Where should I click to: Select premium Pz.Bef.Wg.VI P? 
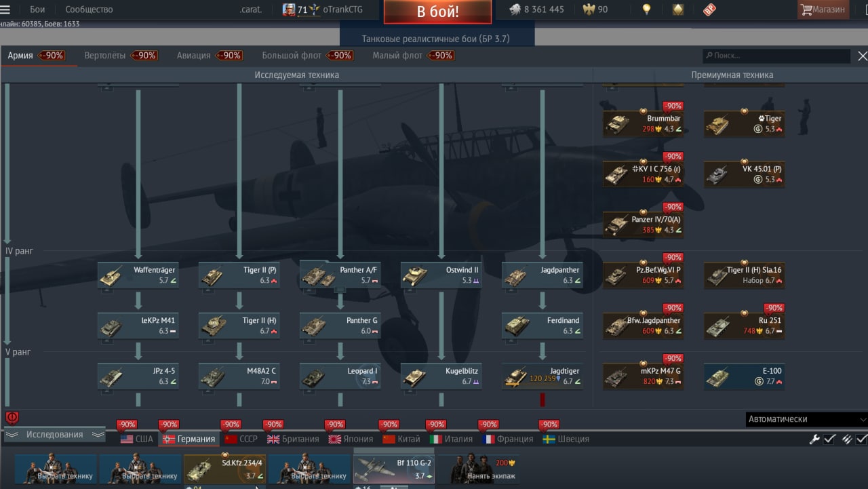click(x=644, y=275)
